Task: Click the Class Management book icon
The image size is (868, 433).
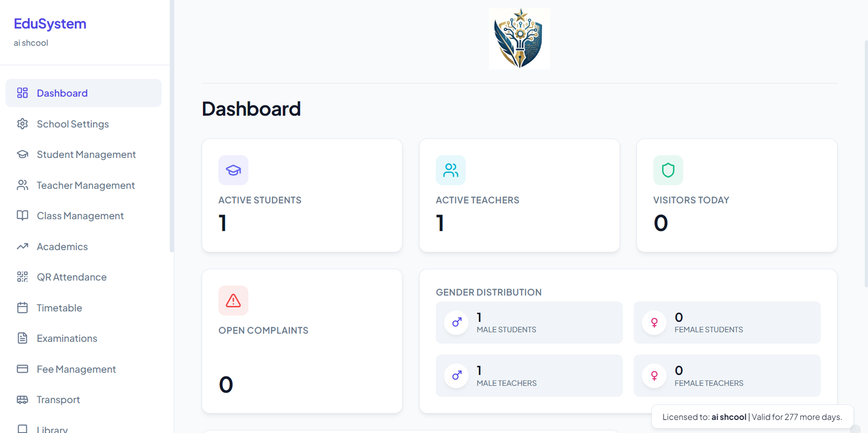Action: coord(22,215)
